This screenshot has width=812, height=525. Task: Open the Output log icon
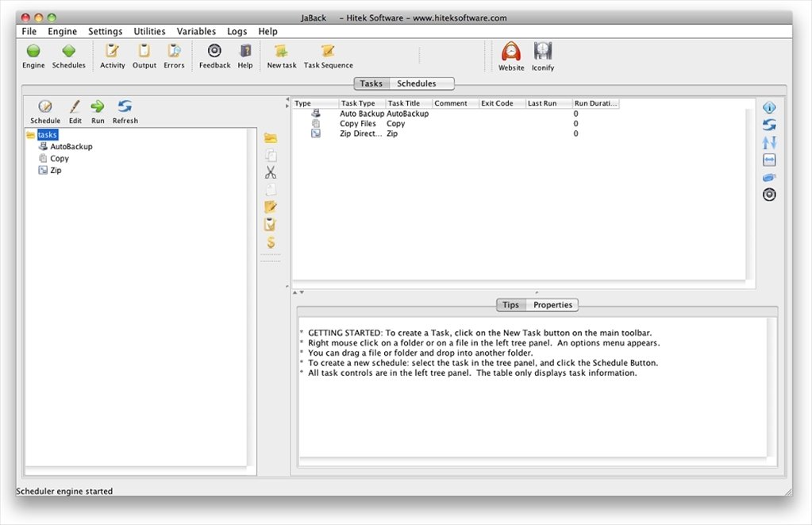tap(144, 52)
